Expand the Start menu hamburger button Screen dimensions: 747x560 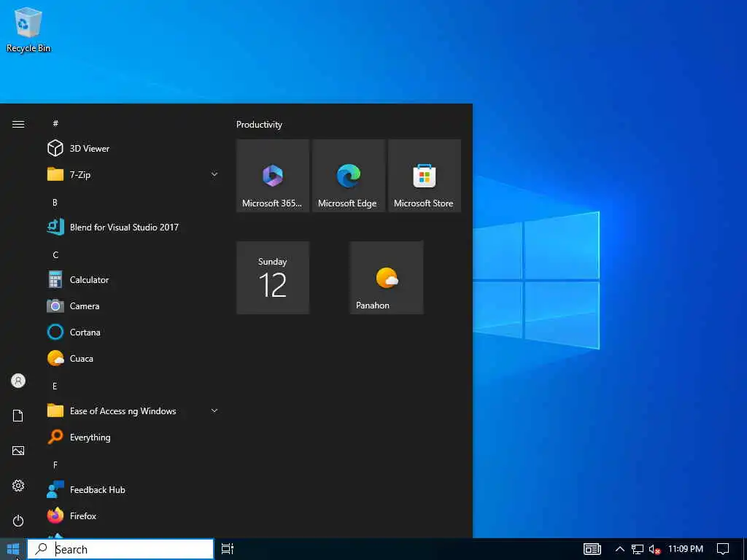tap(18, 124)
